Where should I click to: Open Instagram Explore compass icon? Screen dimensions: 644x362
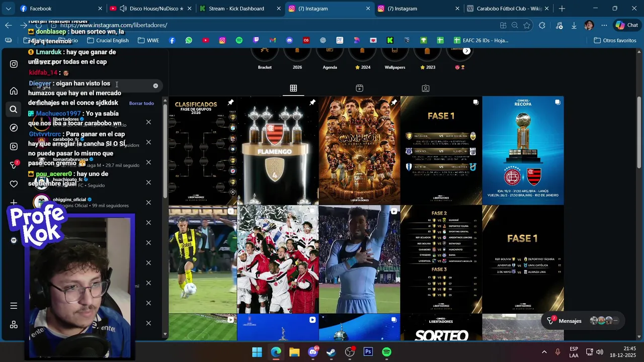pos(14,128)
